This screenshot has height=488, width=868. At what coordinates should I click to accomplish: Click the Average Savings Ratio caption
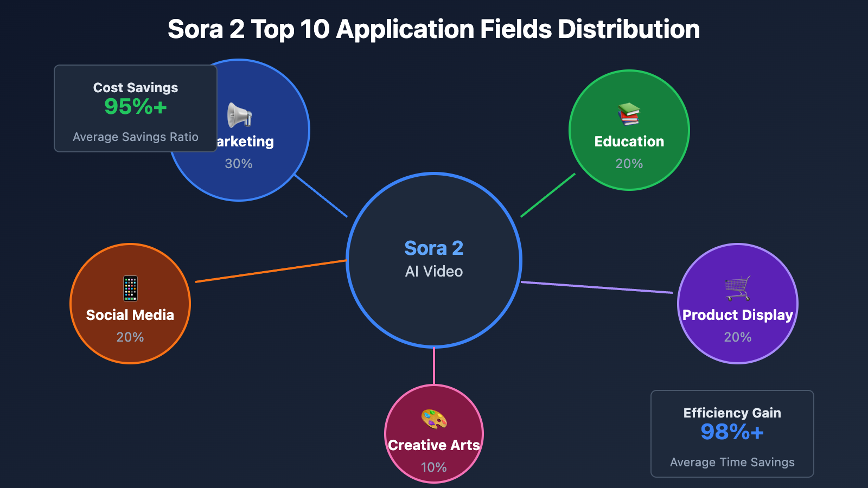[x=136, y=137]
